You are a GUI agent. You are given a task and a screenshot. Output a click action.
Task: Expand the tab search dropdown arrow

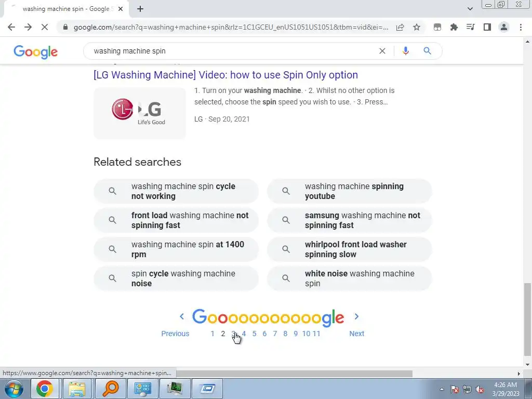point(470,9)
